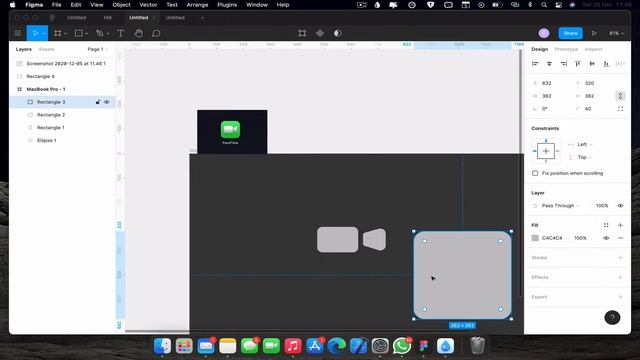Click the Align Top icon
Image resolution: width=640 pixels, height=360 pixels.
(x=578, y=64)
